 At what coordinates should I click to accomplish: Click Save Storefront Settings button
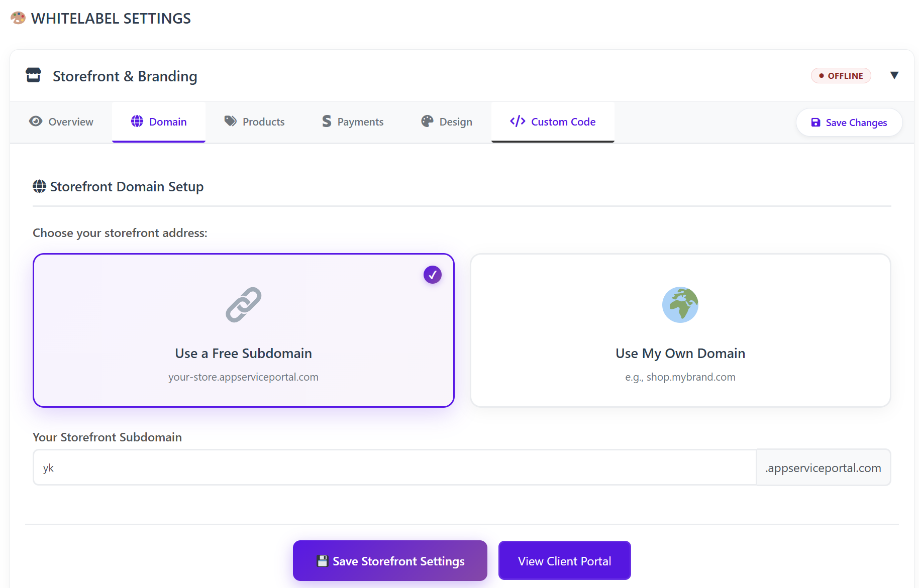tap(390, 561)
